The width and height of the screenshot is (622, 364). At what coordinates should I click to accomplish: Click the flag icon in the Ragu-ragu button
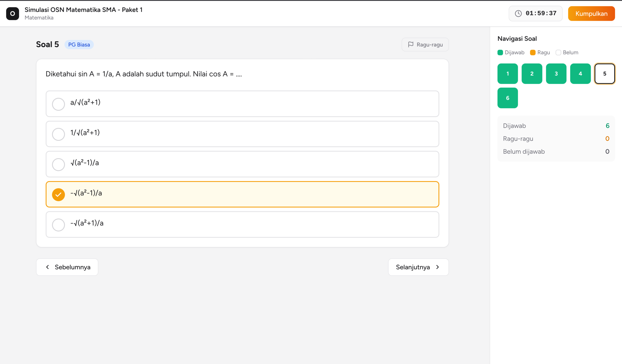pos(411,45)
